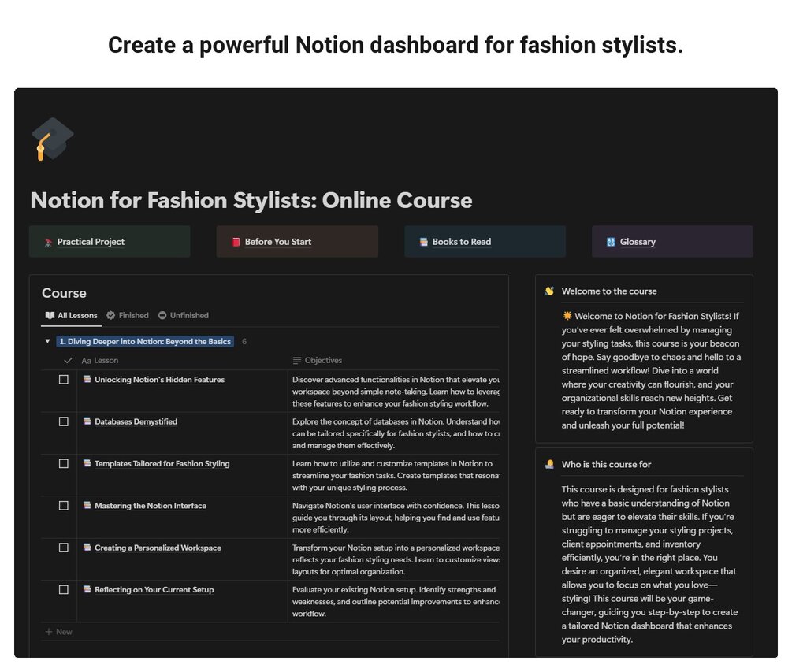This screenshot has width=792, height=672.
Task: Click page icon beside Creating a Personalized Workspace
Action: coord(87,548)
